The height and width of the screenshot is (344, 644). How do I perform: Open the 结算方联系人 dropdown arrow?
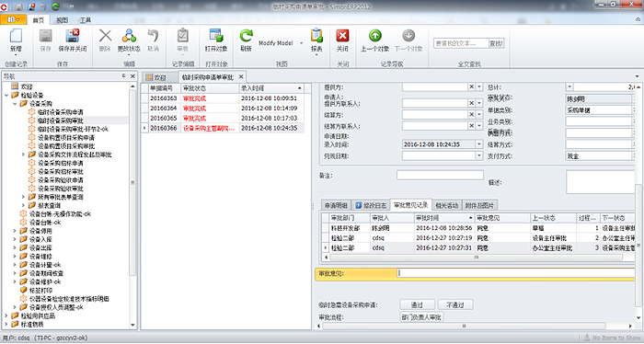point(479,126)
